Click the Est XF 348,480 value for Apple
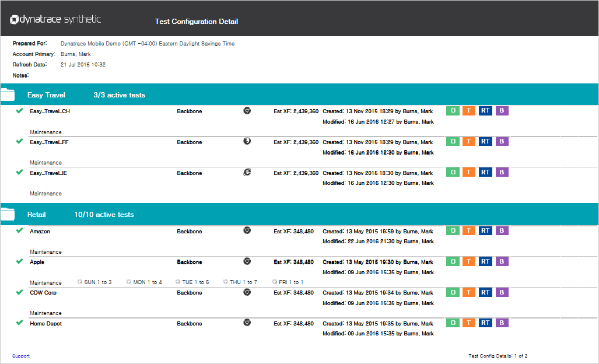This screenshot has height=364, width=599. click(293, 262)
